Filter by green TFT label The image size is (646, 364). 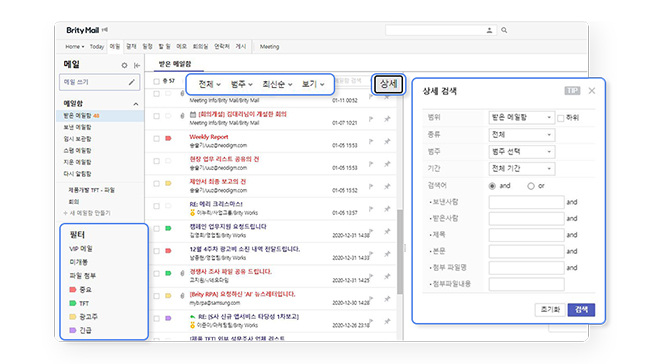point(79,303)
